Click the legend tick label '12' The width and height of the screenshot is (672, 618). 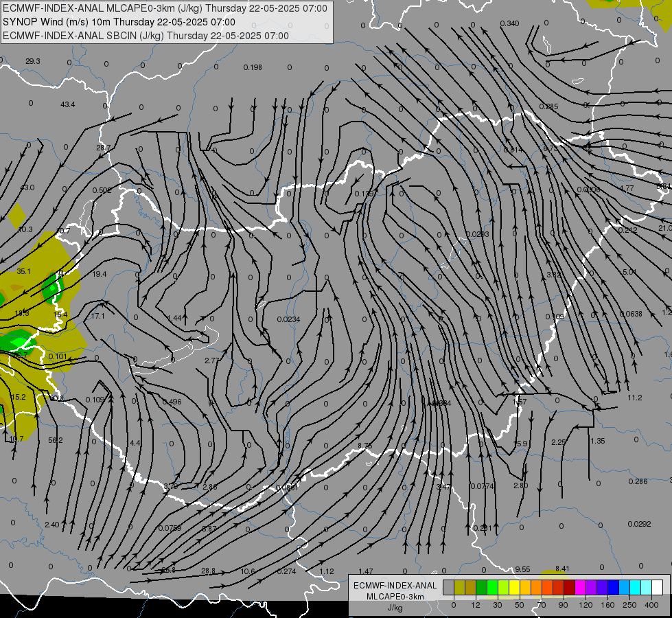pyautogui.click(x=476, y=605)
